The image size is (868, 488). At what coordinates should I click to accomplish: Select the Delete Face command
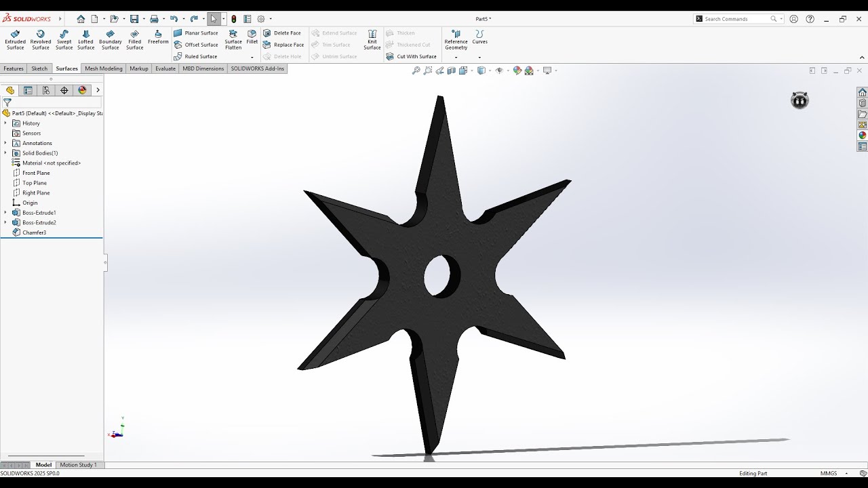click(x=282, y=33)
